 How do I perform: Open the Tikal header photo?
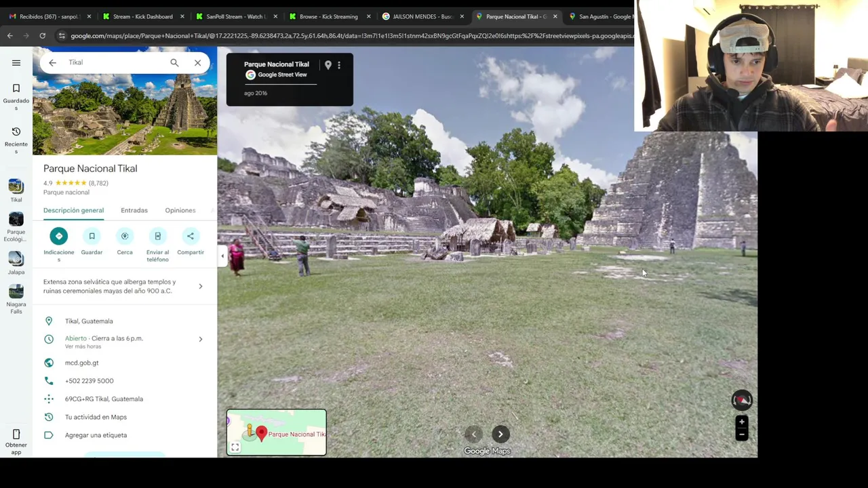click(x=125, y=101)
